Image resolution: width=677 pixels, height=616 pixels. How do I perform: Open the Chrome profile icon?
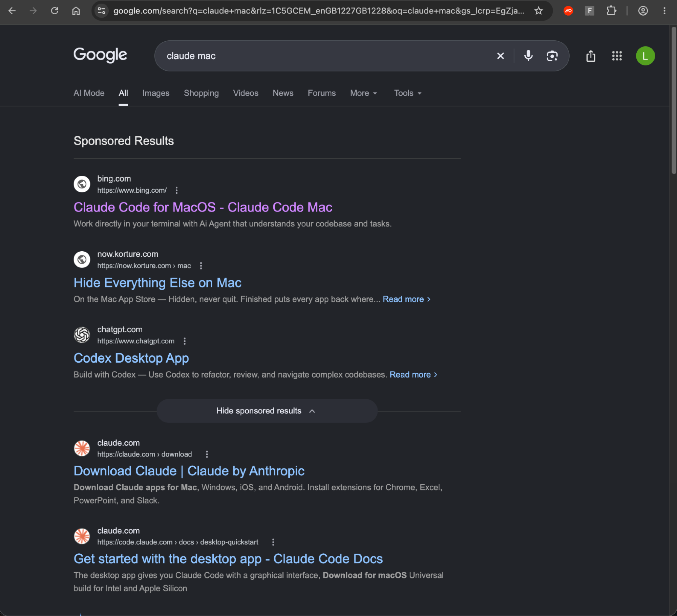(x=643, y=11)
